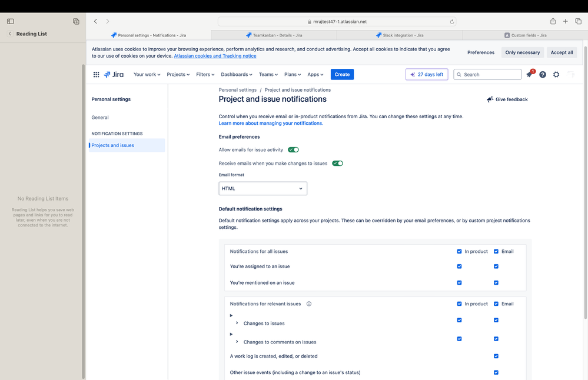
Task: Select Personal settings Notifications tab
Action: (x=148, y=35)
